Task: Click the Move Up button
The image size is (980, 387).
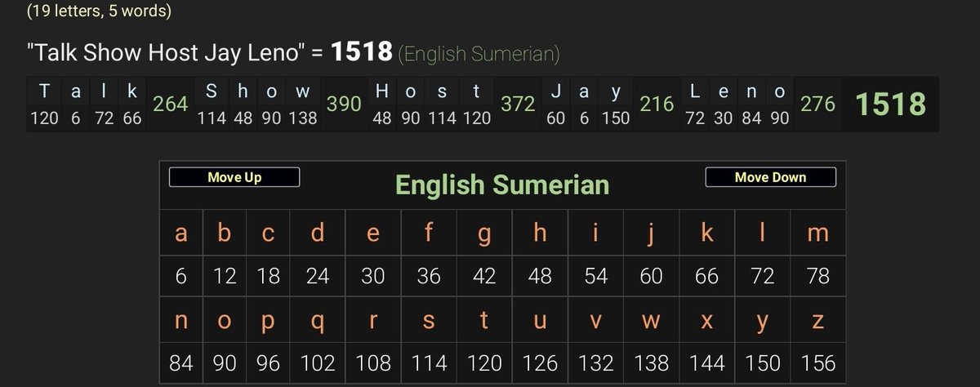Action: 234,177
